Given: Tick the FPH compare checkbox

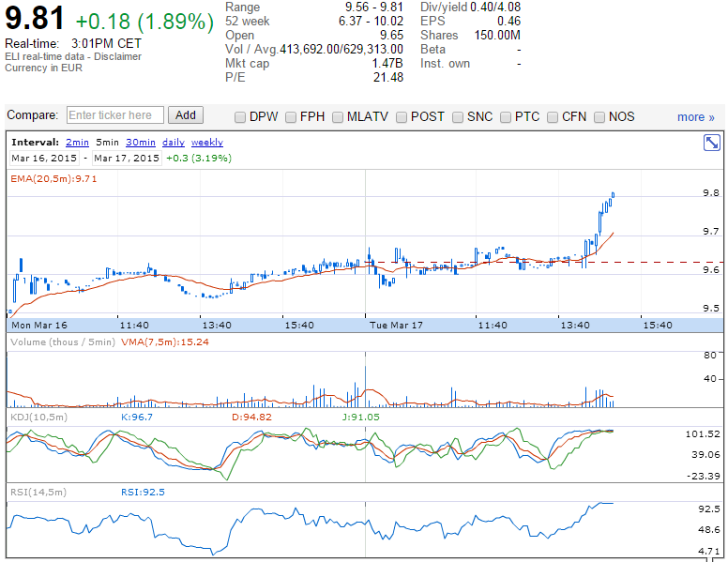Looking at the screenshot, I should pyautogui.click(x=291, y=117).
